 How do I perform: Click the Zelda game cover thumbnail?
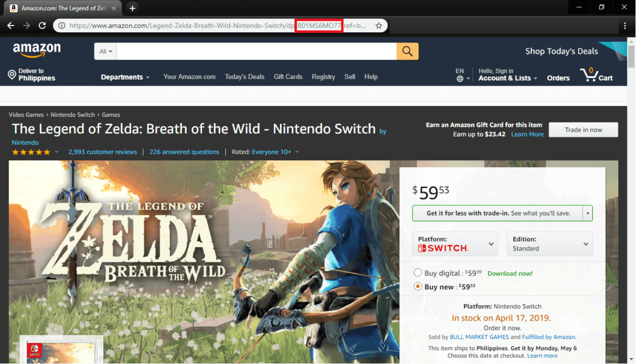pyautogui.click(x=61, y=350)
